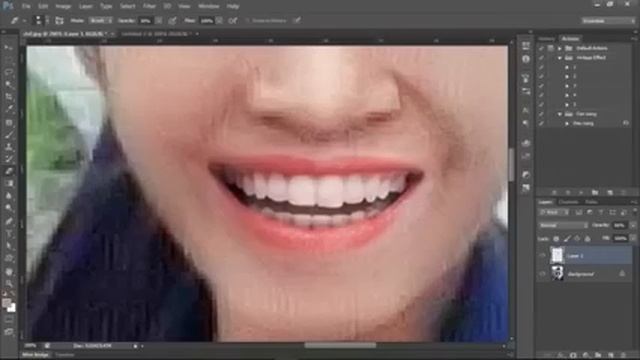Open the Flow slider arrow in options bar
The width and height of the screenshot is (640, 360).
tap(219, 20)
